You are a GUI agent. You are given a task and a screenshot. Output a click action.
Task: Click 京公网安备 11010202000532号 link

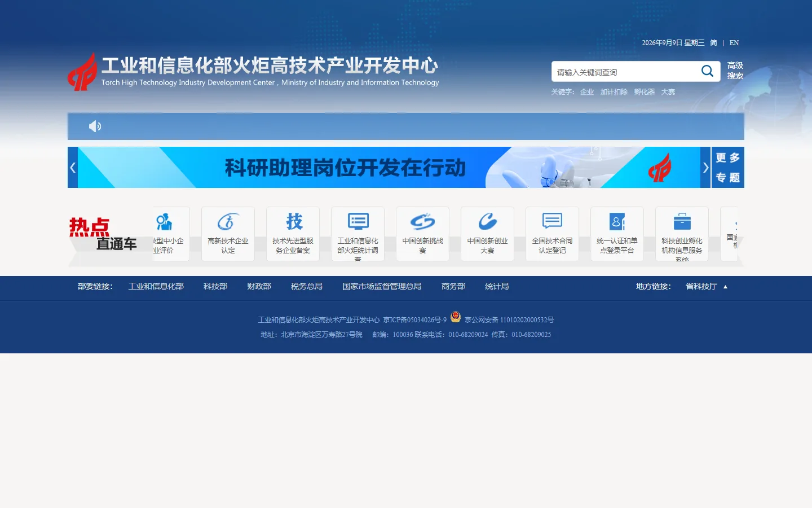pyautogui.click(x=509, y=320)
